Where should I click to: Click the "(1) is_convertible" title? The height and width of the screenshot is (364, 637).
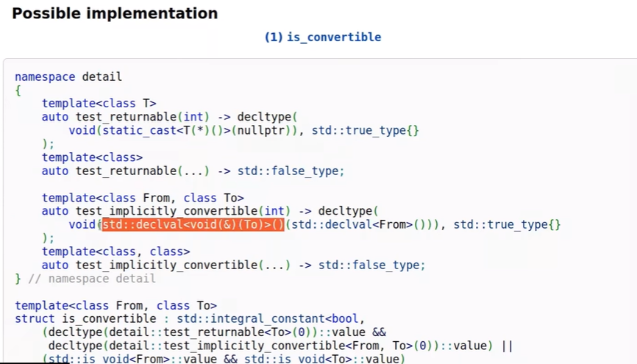tap(322, 37)
